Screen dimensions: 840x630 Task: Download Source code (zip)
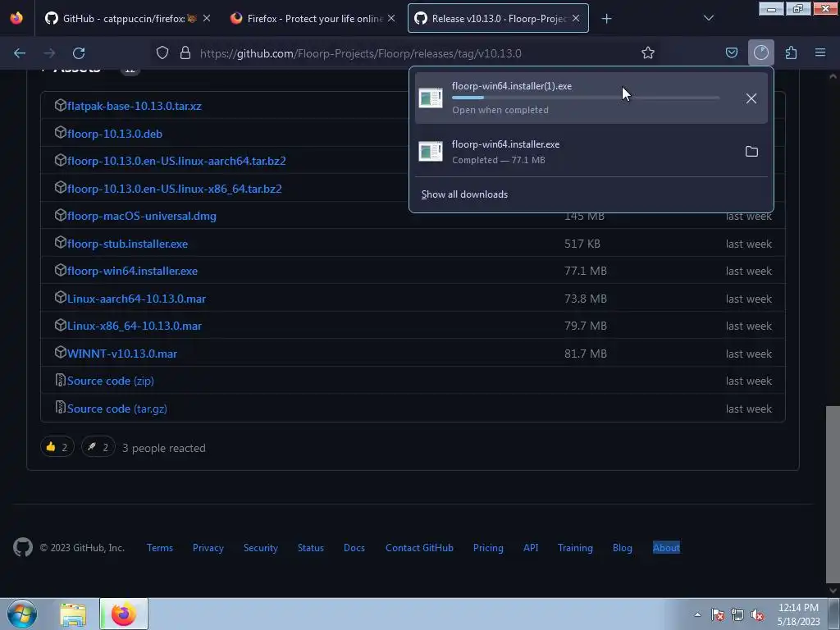pyautogui.click(x=111, y=381)
